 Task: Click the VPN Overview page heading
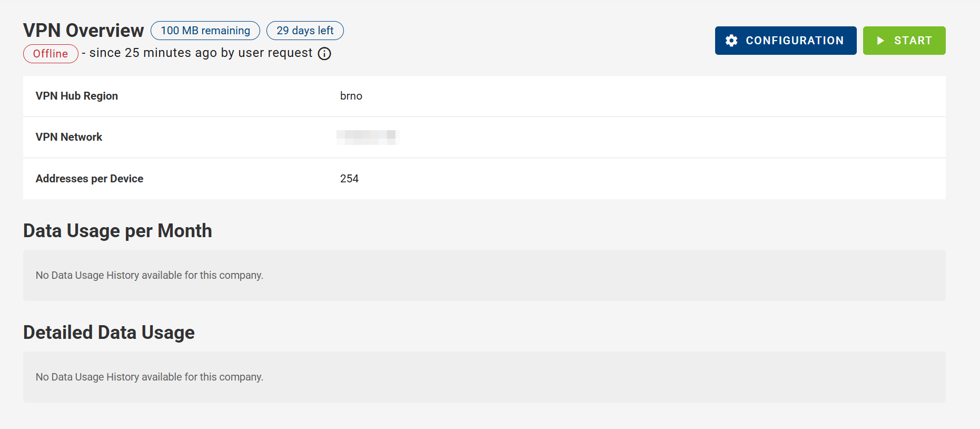84,31
